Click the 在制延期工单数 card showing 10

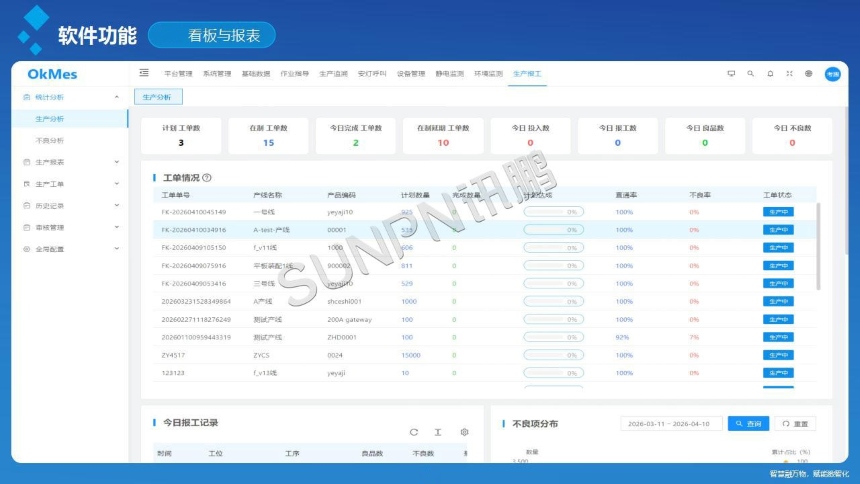tap(443, 136)
